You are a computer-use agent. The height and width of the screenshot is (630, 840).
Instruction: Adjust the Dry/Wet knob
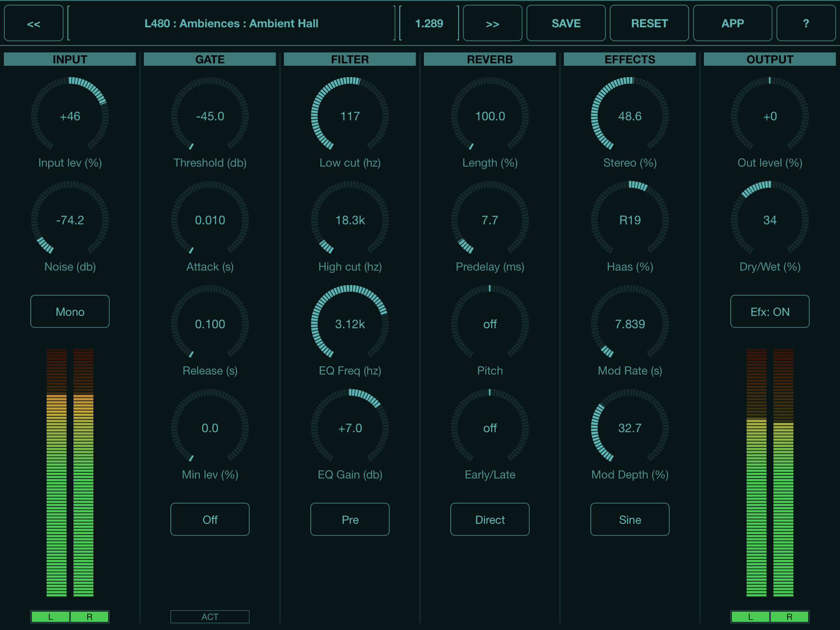[x=769, y=220]
